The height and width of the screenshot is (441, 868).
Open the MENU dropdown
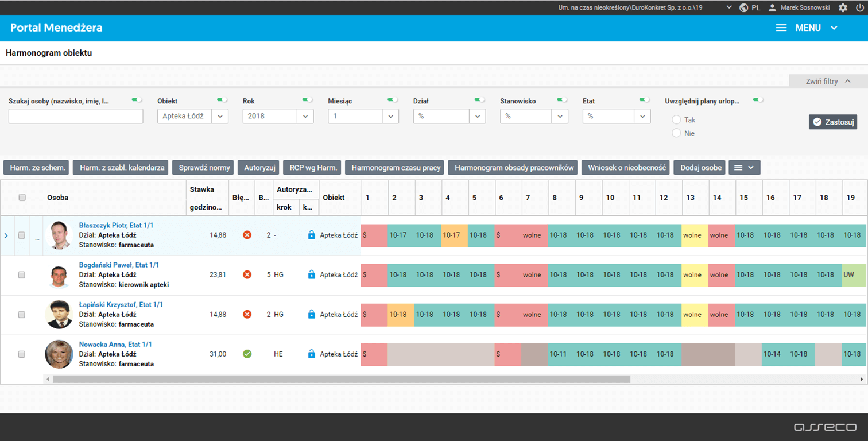click(x=834, y=28)
